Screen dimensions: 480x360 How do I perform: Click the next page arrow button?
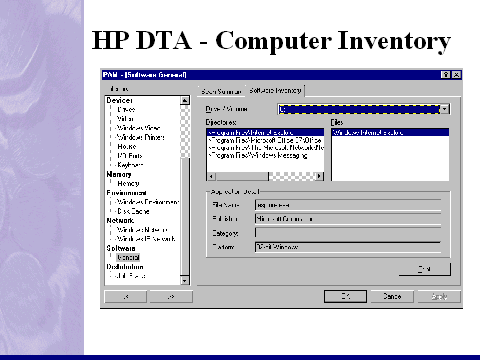[171, 296]
